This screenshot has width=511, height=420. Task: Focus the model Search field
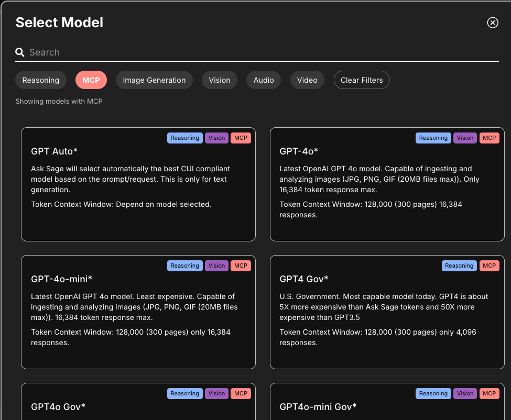click(x=257, y=52)
